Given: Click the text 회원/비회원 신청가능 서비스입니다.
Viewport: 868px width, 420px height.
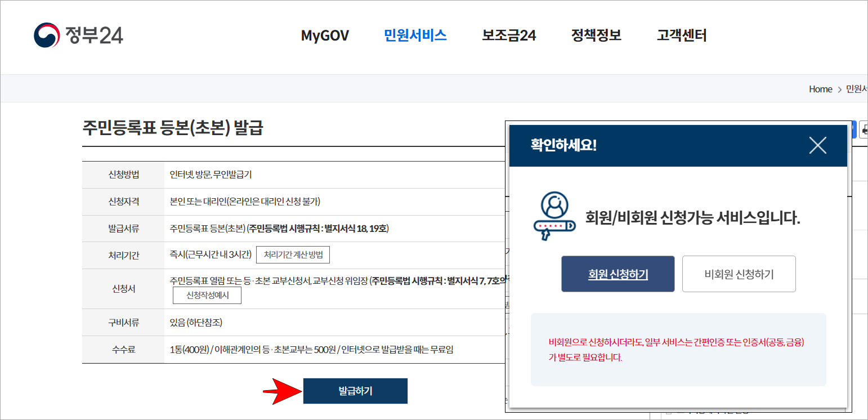Looking at the screenshot, I should point(693,217).
